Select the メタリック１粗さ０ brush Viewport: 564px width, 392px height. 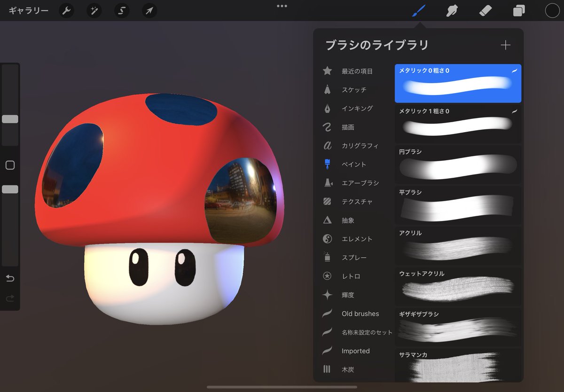(458, 124)
